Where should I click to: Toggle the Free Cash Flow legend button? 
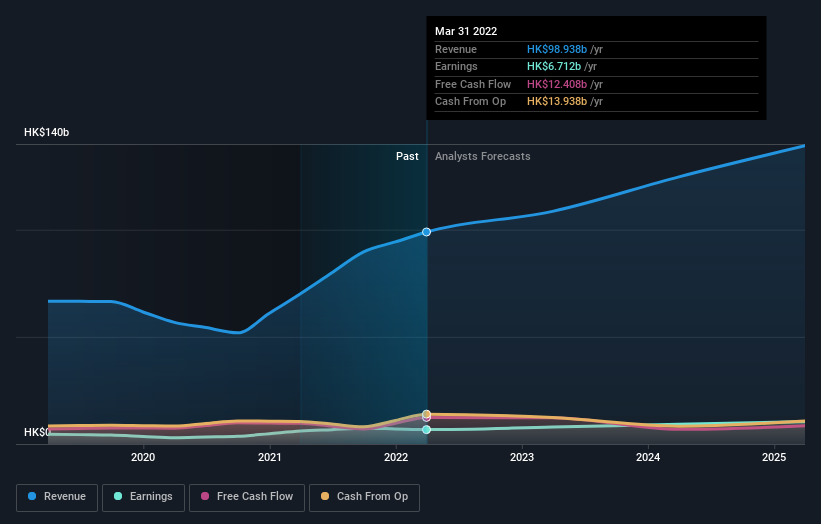pyautogui.click(x=247, y=497)
